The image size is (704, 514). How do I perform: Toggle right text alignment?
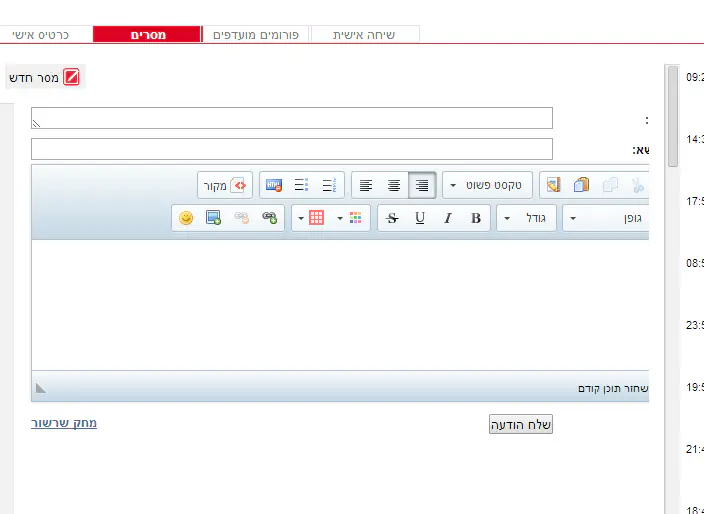(x=422, y=185)
